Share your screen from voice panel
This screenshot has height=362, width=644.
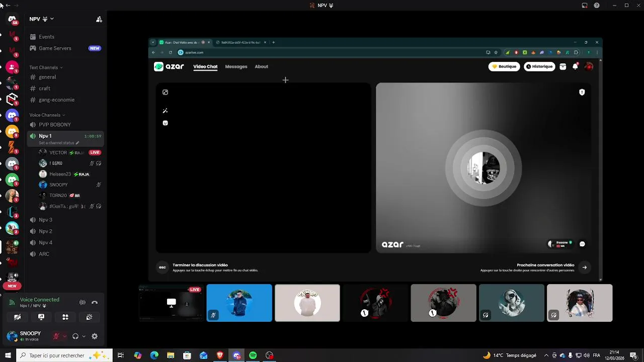(41, 317)
